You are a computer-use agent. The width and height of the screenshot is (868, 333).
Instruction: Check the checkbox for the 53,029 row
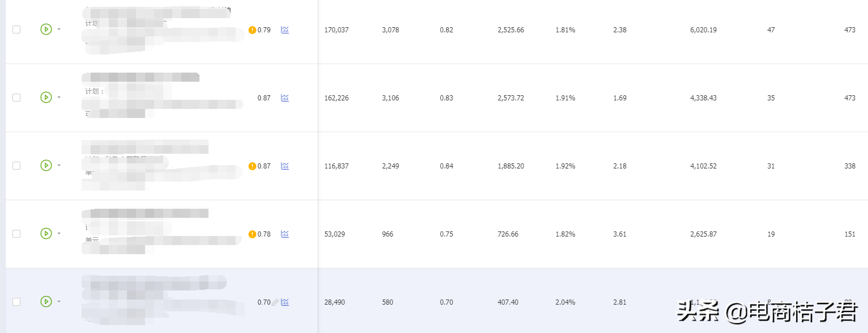coord(16,234)
